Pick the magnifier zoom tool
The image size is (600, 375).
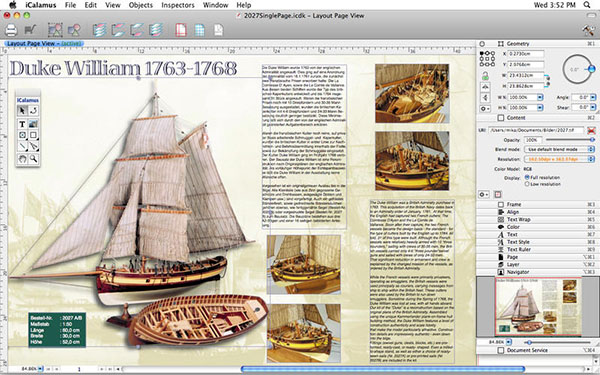[33, 159]
